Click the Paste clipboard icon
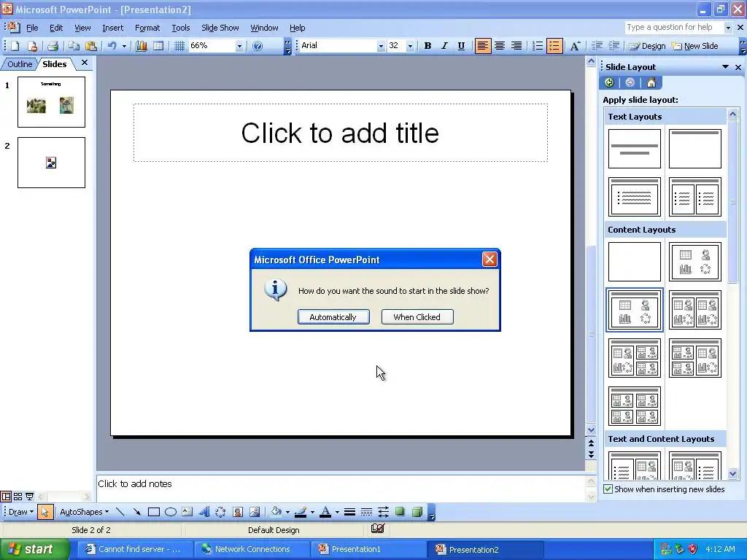 coord(90,46)
